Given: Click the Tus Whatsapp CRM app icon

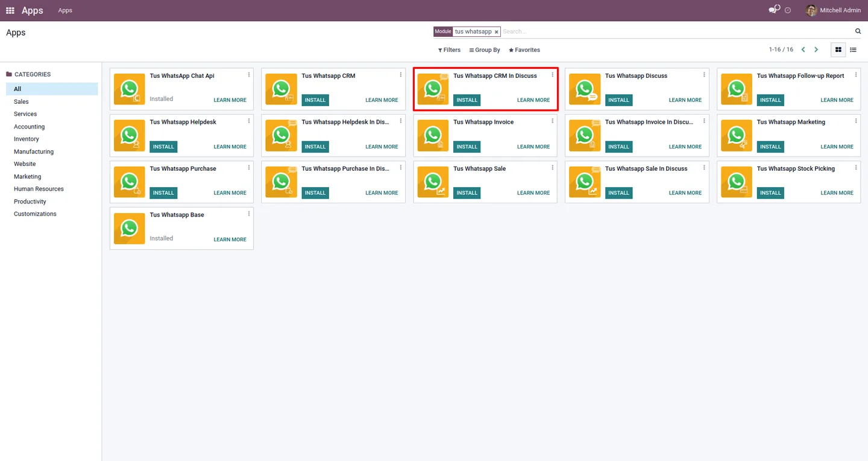Looking at the screenshot, I should click(281, 89).
